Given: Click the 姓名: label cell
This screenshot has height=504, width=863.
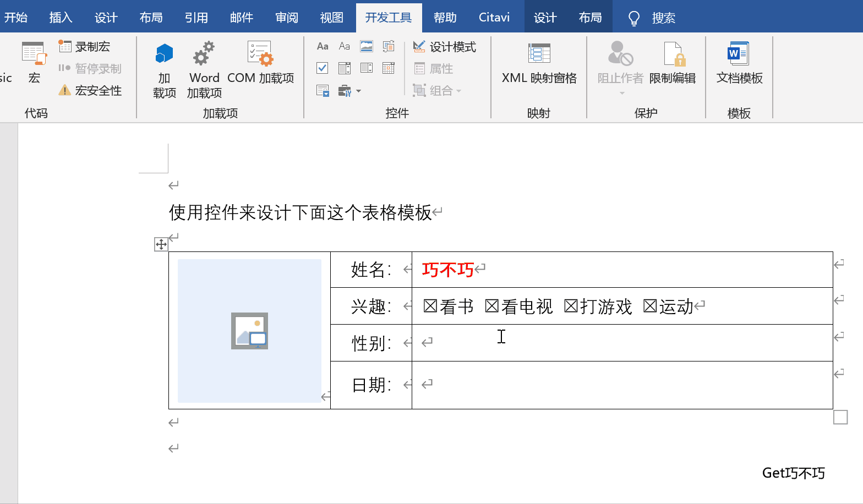Looking at the screenshot, I should 372,270.
